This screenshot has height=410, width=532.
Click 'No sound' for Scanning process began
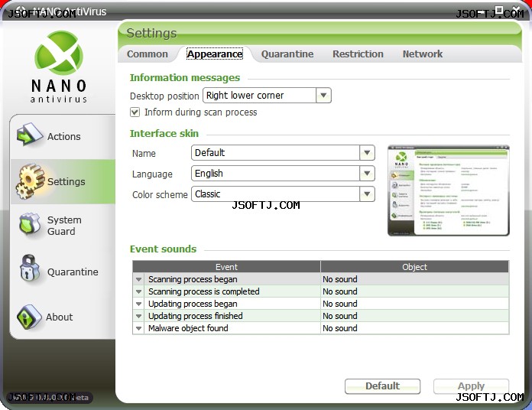pyautogui.click(x=340, y=279)
